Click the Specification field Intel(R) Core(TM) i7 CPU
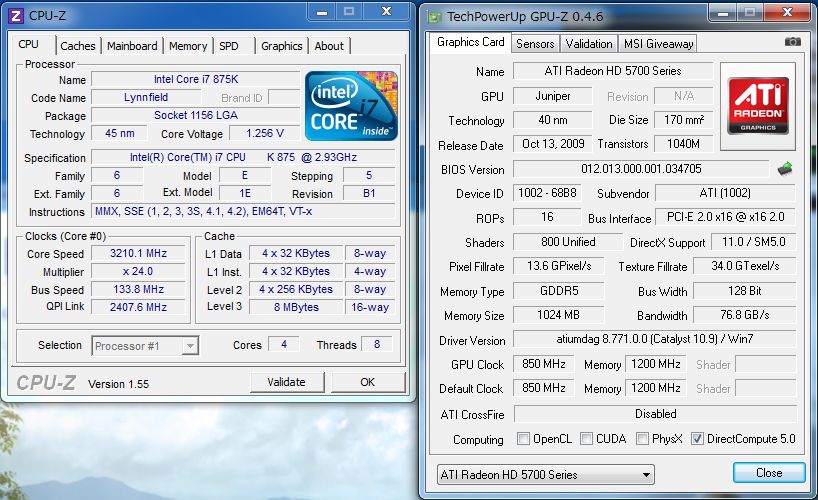The width and height of the screenshot is (818, 500). pyautogui.click(x=243, y=157)
